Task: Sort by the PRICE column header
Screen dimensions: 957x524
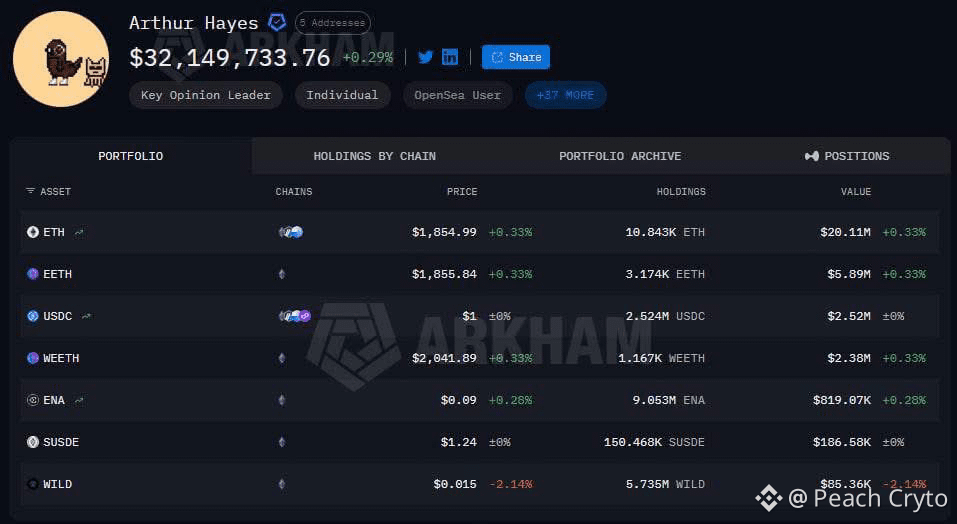Action: pos(462,192)
